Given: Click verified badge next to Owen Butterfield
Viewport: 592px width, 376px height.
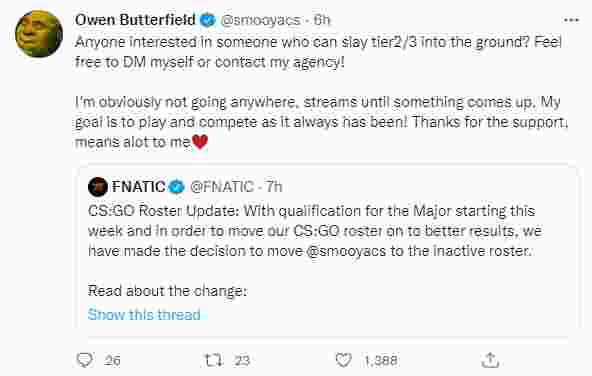Looking at the screenshot, I should click(x=207, y=20).
